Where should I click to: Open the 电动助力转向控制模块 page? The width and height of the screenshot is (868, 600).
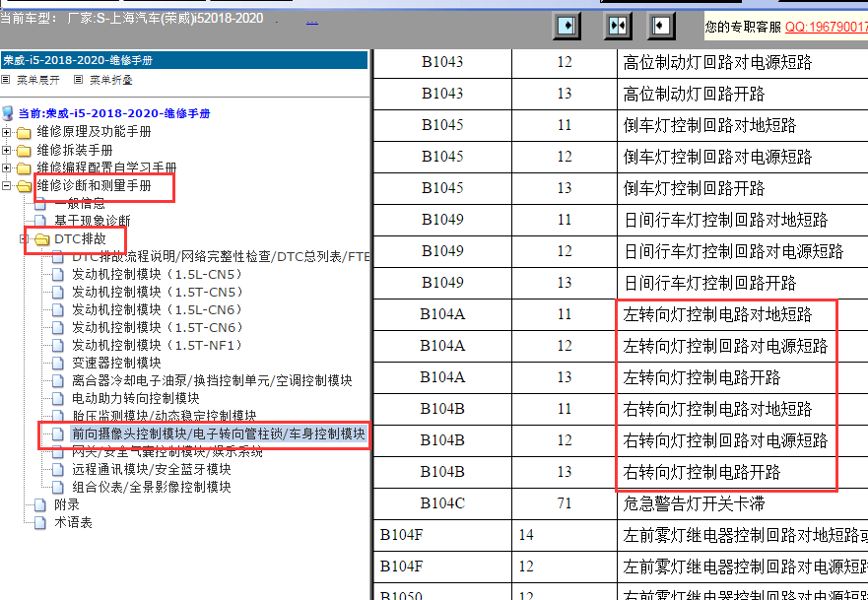(136, 398)
